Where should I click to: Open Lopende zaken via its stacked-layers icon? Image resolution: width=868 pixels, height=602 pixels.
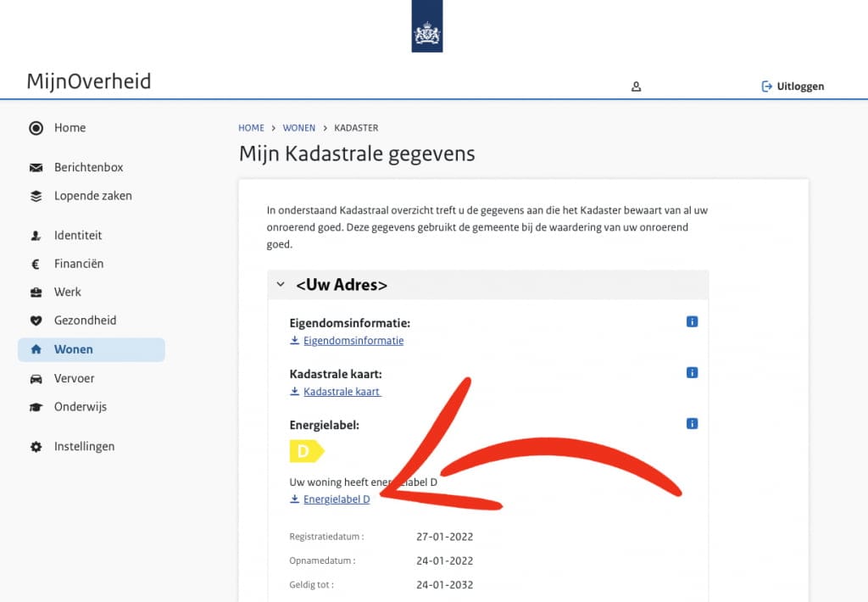coord(36,196)
